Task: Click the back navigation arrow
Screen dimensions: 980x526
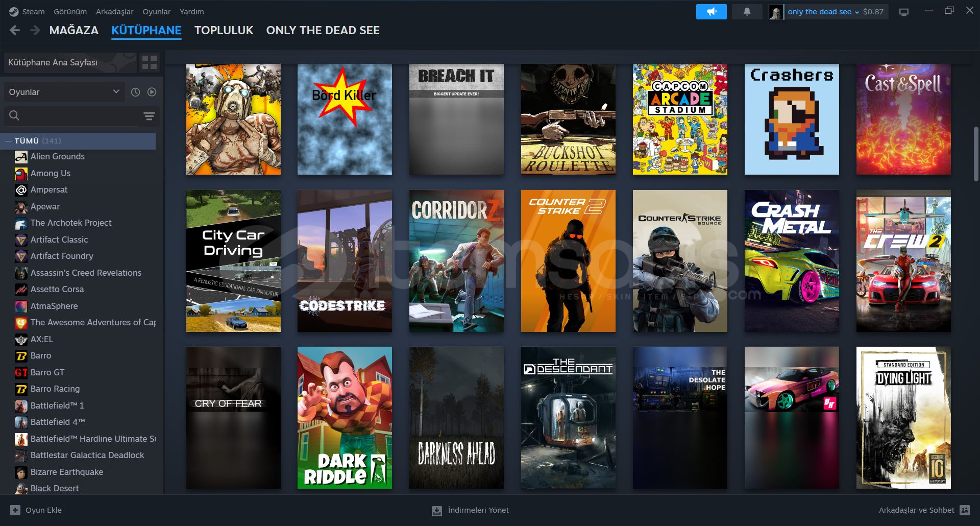Action: pyautogui.click(x=15, y=31)
